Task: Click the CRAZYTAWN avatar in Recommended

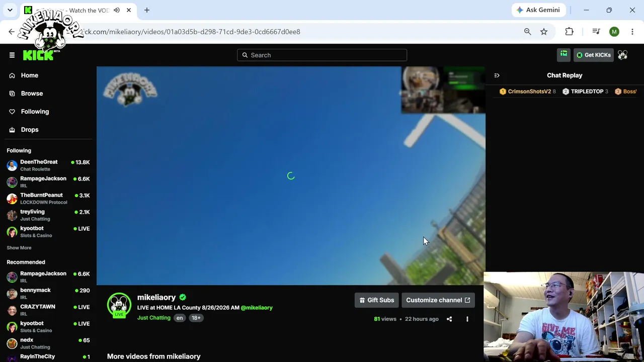Action: (x=12, y=310)
